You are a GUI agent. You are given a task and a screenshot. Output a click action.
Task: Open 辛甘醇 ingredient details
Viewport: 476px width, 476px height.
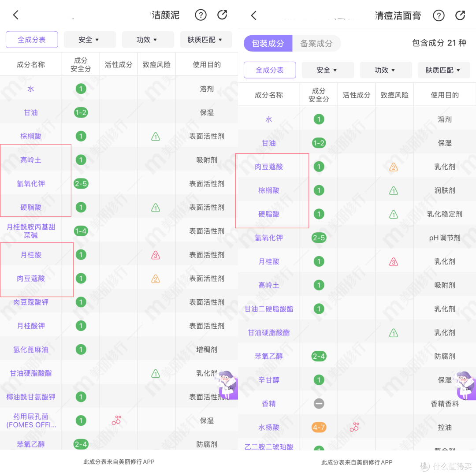pyautogui.click(x=269, y=380)
